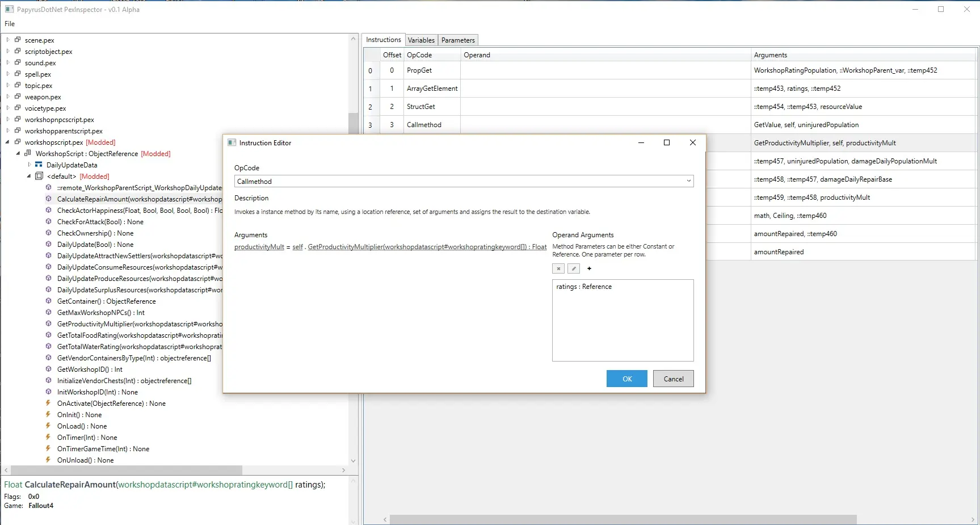The height and width of the screenshot is (525, 980).
Task: Click the object icon next to WorkshopScript : ObjectReference
Action: (28, 153)
